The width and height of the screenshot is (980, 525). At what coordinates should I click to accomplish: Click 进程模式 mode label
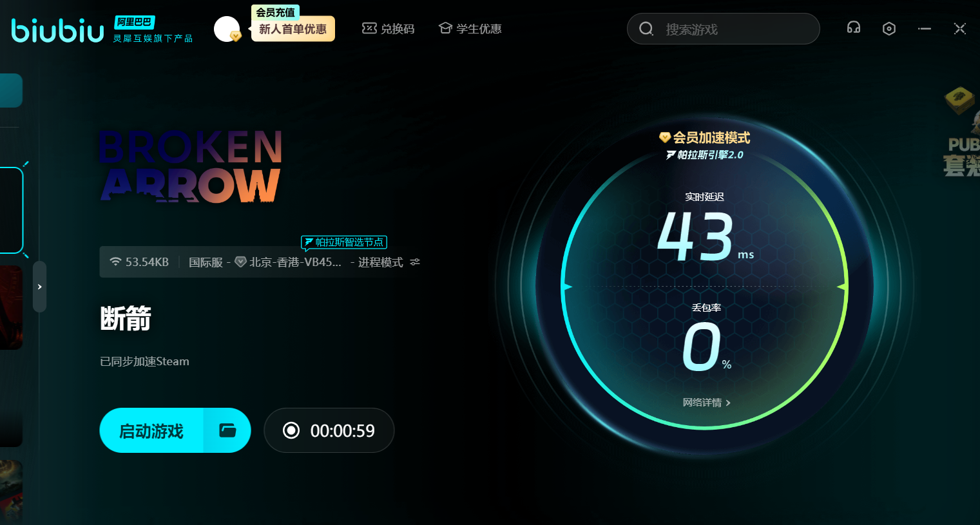pos(381,262)
